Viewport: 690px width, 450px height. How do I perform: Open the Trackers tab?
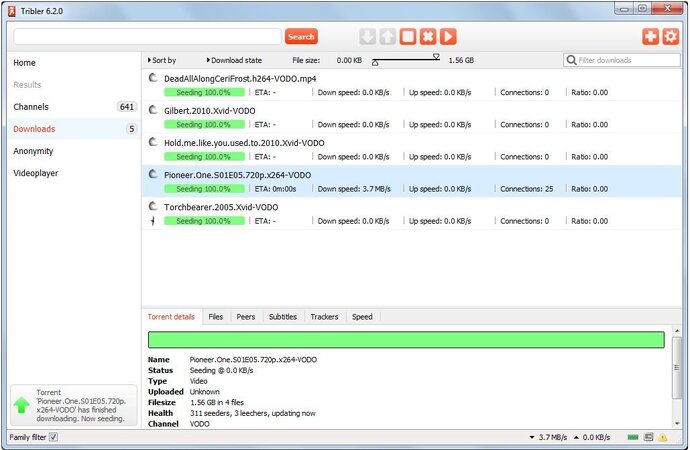tap(324, 317)
